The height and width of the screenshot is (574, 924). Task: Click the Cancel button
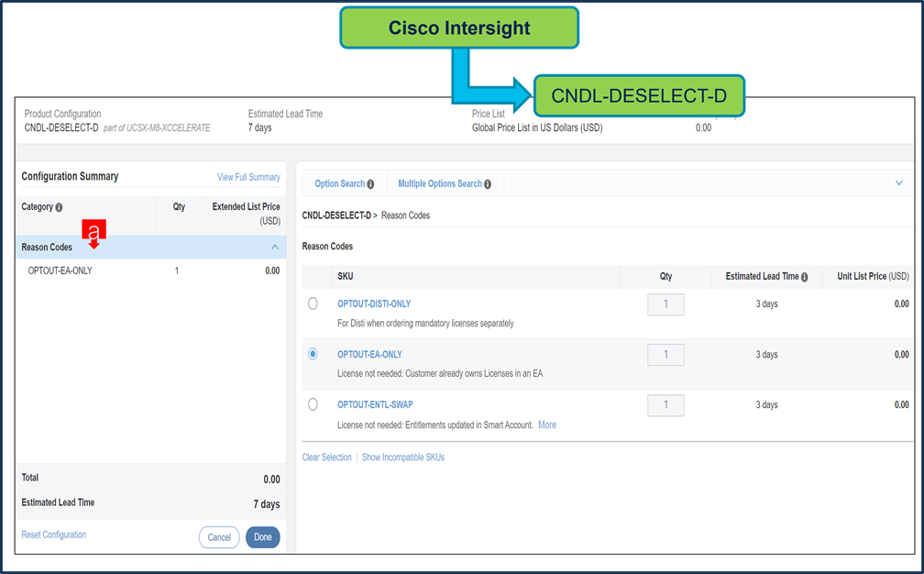click(x=219, y=537)
